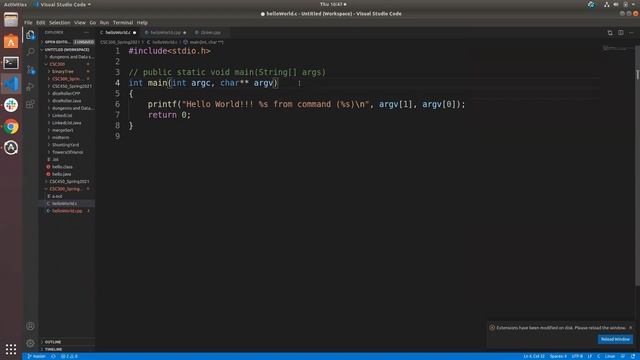Open errors and warnings count in status bar
This screenshot has width=640, height=360.
(x=69, y=356)
